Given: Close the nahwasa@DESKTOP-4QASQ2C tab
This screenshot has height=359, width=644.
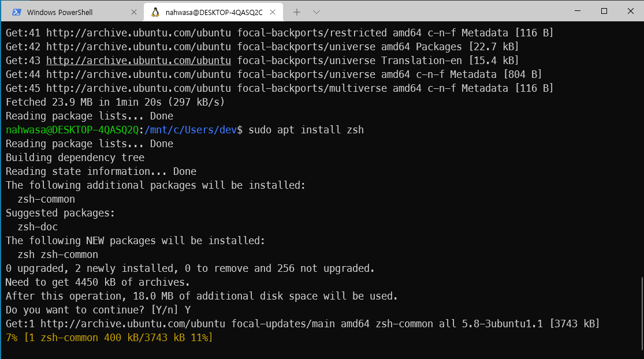Looking at the screenshot, I should click(x=272, y=12).
